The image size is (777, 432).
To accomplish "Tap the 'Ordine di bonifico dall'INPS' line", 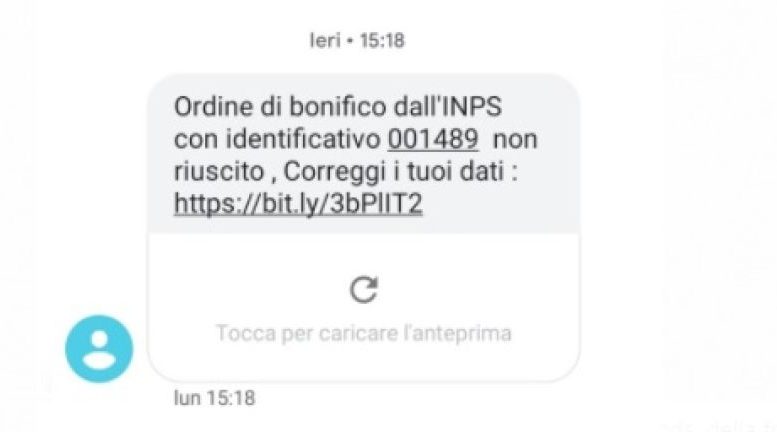I will [338, 107].
